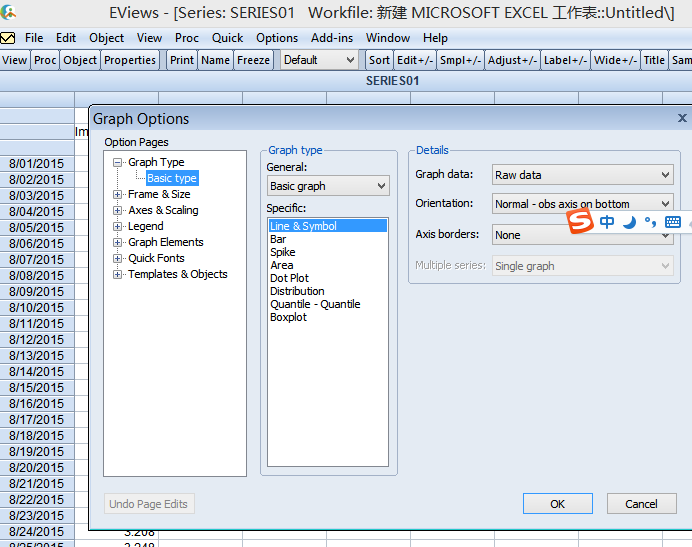Image resolution: width=692 pixels, height=547 pixels.
Task: Open the IME soft keyboard icon
Action: (673, 222)
